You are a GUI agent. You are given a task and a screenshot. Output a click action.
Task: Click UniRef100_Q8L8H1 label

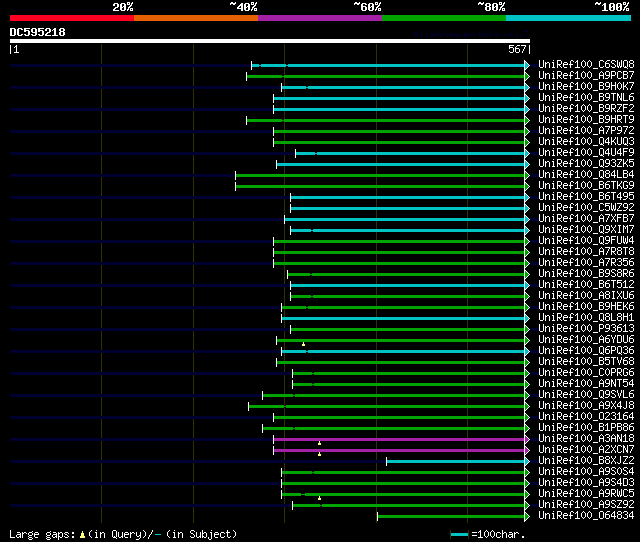click(x=586, y=318)
